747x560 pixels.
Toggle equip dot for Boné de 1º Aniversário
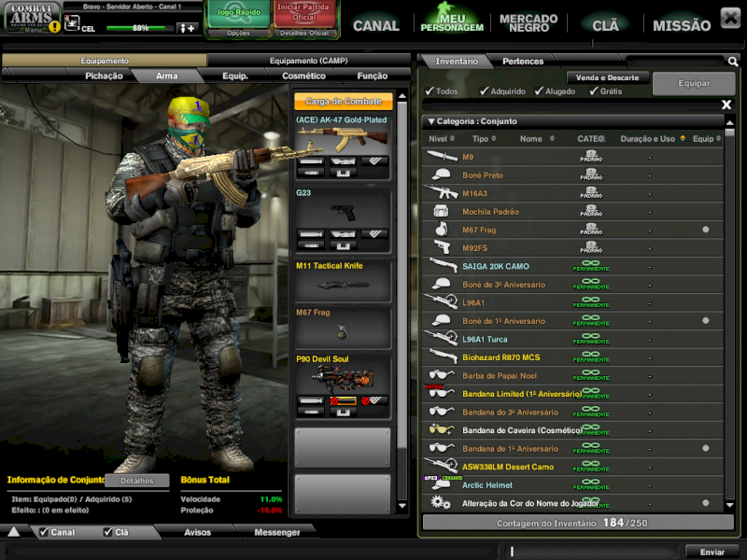tap(706, 320)
